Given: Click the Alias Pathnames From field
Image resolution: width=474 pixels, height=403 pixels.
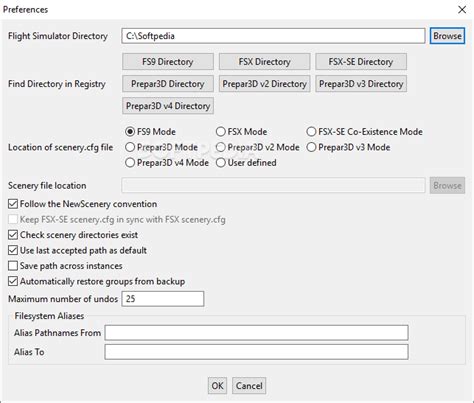Looking at the screenshot, I should [x=256, y=333].
